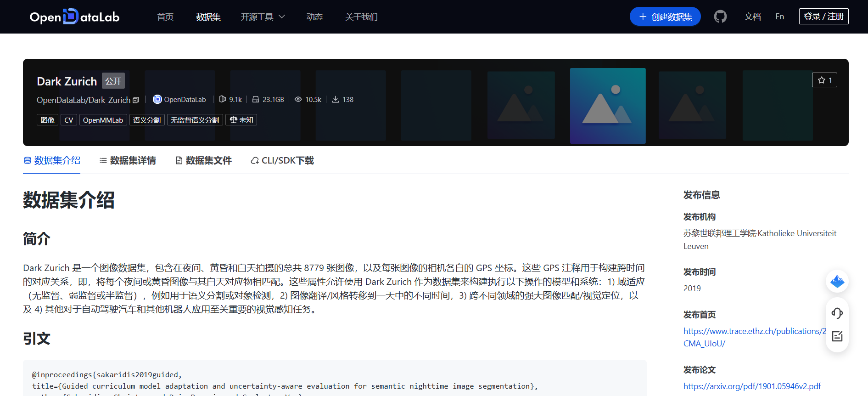Open 动态 navigation item
Image resolution: width=868 pixels, height=396 pixels.
[314, 17]
